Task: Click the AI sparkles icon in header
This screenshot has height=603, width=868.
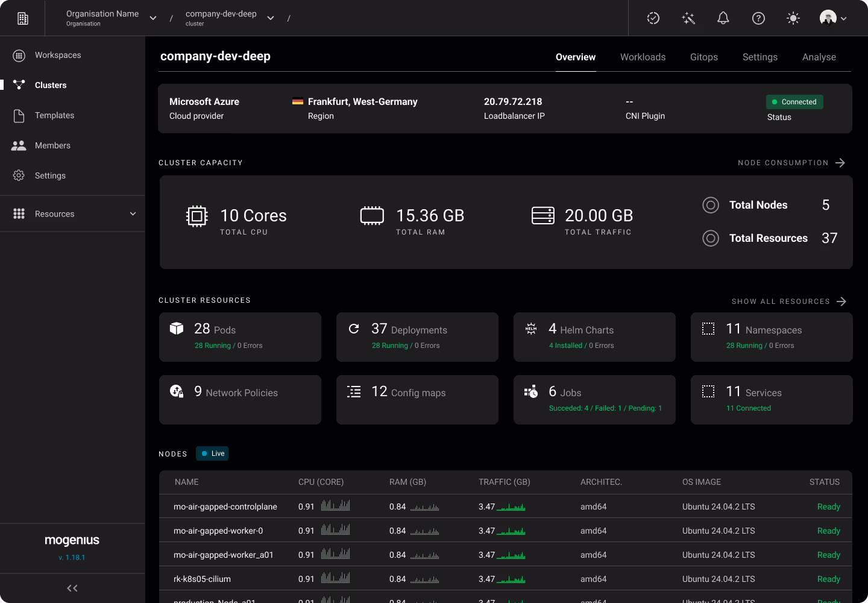Action: pyautogui.click(x=688, y=18)
